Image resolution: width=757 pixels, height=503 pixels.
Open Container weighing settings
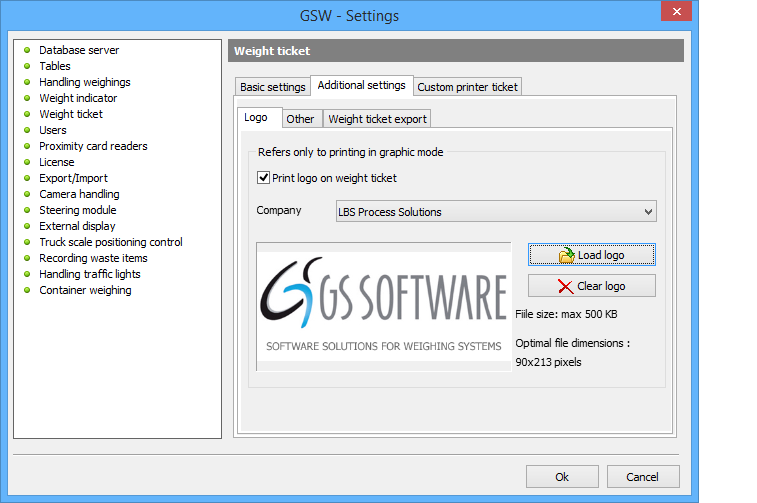pyautogui.click(x=85, y=290)
